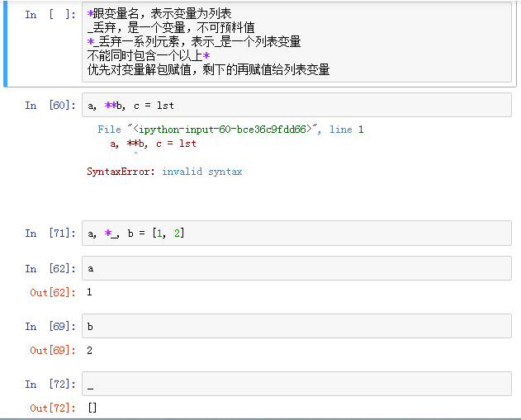This screenshot has height=420, width=521.
Task: Click the SyntaxError: invalid syntax message
Action: point(164,172)
